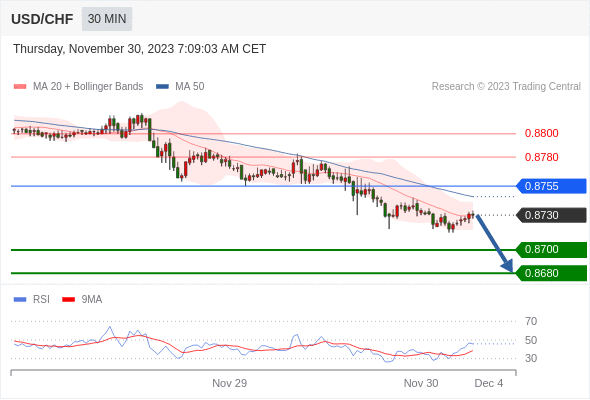Click the MA 50 blue legend swatch

(x=162, y=87)
